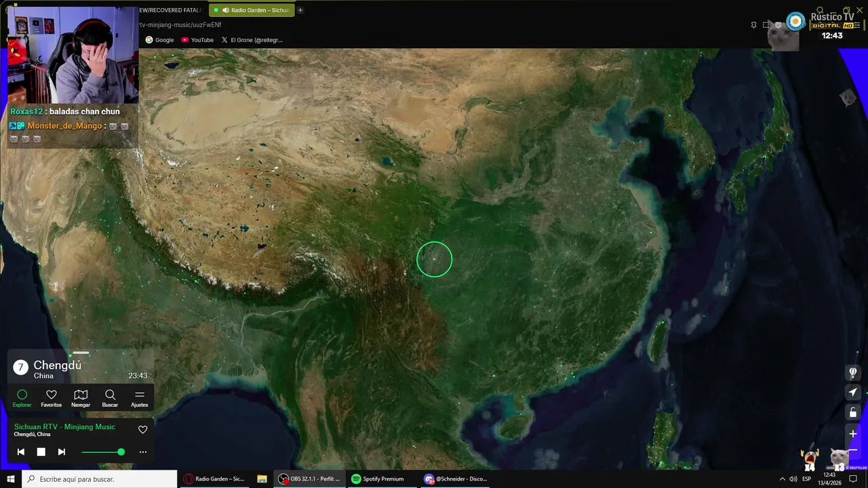Adjust the green volume slider
The image size is (868, 488).
pyautogui.click(x=102, y=452)
